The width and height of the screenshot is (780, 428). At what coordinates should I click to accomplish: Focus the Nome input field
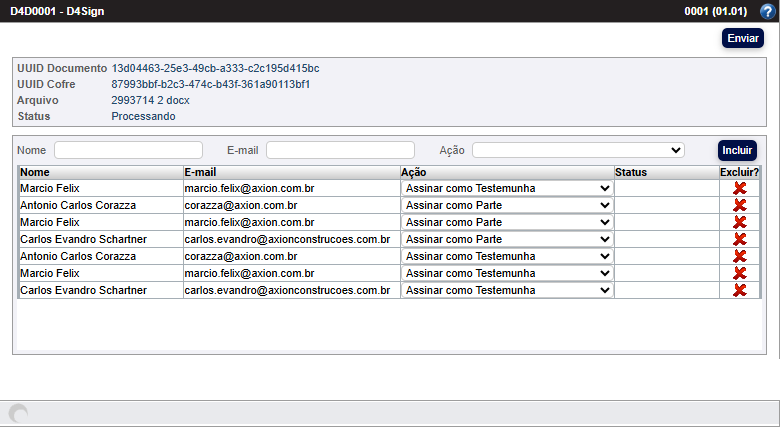coord(128,150)
